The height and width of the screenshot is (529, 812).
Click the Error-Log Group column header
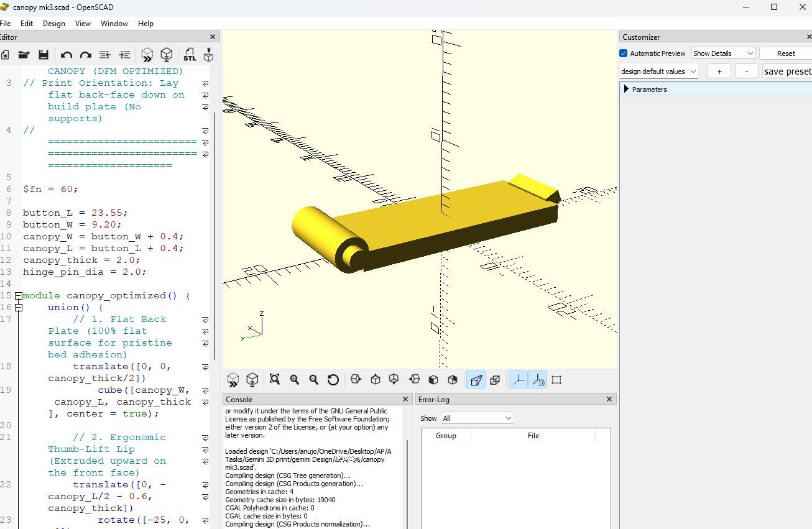tap(446, 436)
